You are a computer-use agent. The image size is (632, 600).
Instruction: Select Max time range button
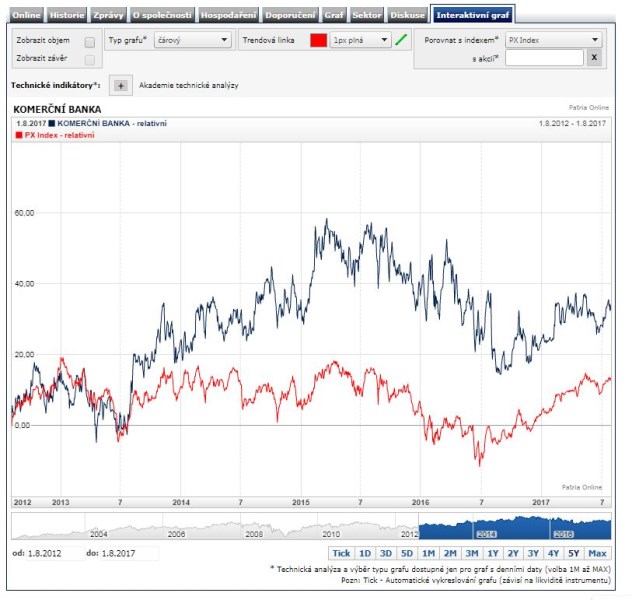(598, 553)
